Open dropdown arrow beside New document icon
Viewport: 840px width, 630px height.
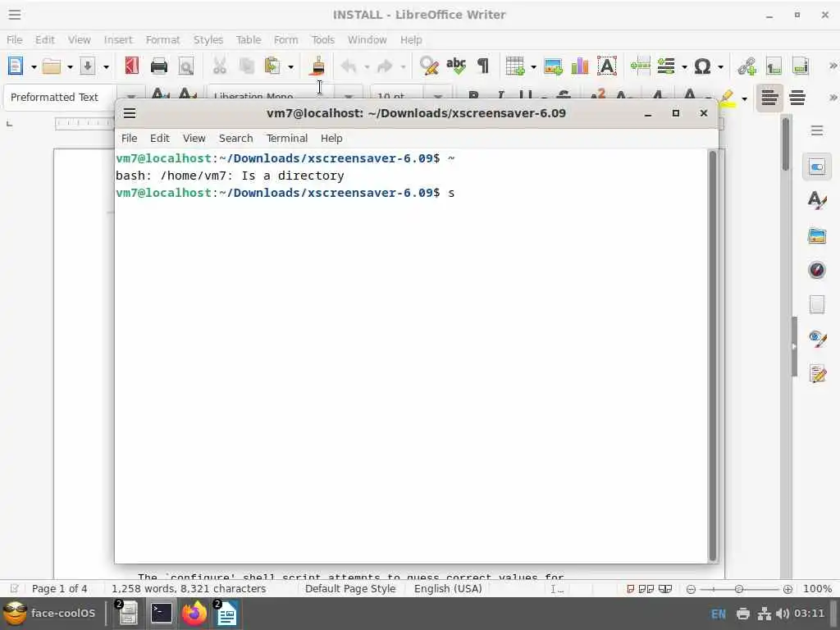point(34,67)
